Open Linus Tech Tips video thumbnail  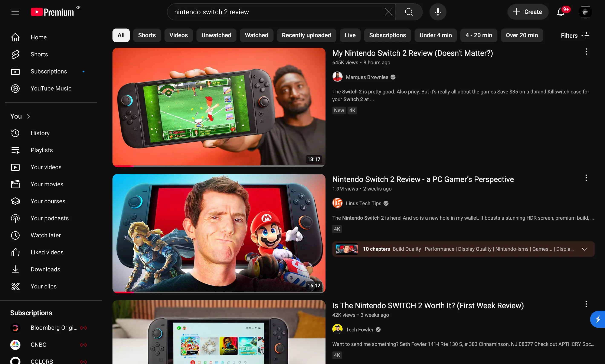[219, 234]
